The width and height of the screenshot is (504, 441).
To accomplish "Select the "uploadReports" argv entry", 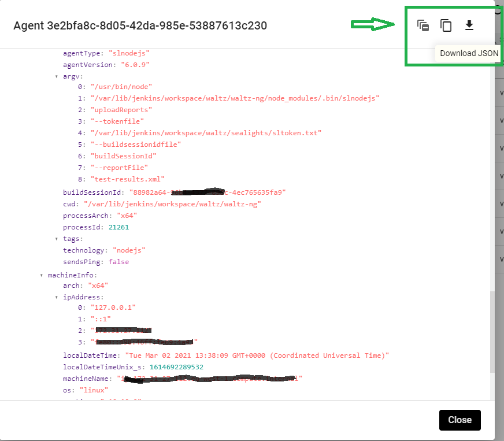I will tap(121, 109).
